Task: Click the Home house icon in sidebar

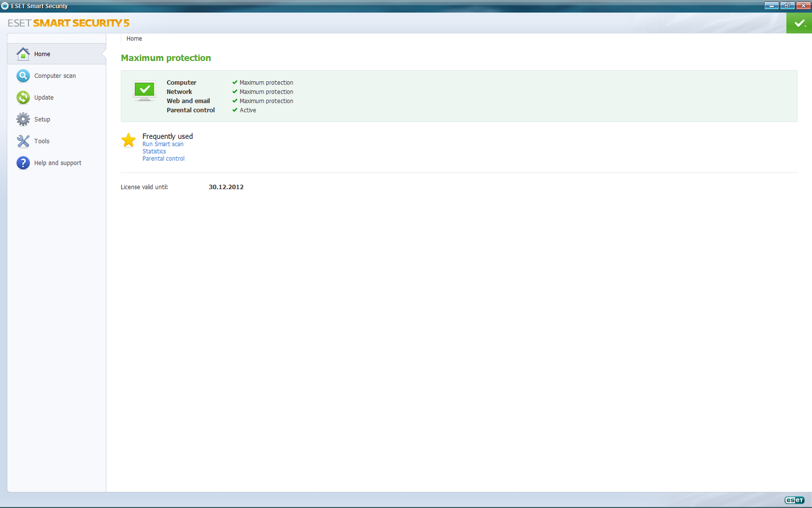Action: click(x=23, y=54)
